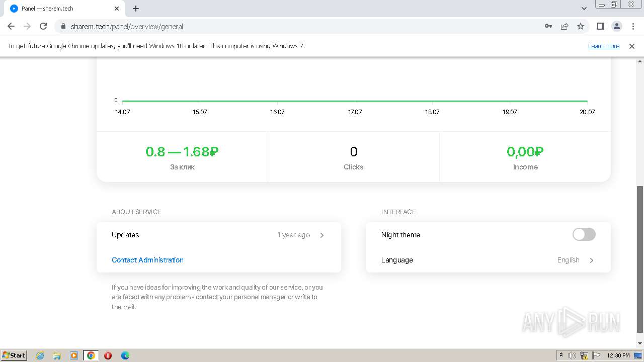Click the 20.07 date on chart axis
The height and width of the screenshot is (362, 644).
pos(587,112)
